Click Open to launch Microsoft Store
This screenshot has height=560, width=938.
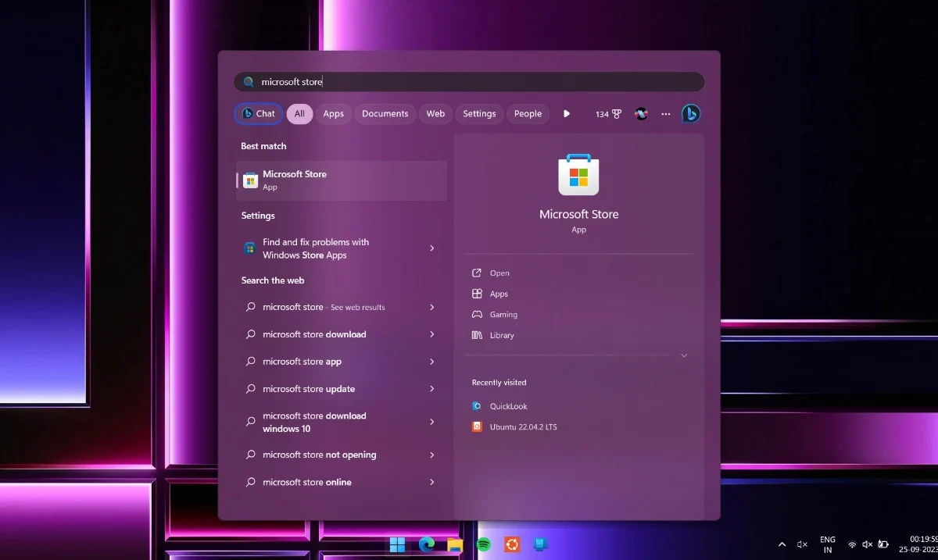499,273
